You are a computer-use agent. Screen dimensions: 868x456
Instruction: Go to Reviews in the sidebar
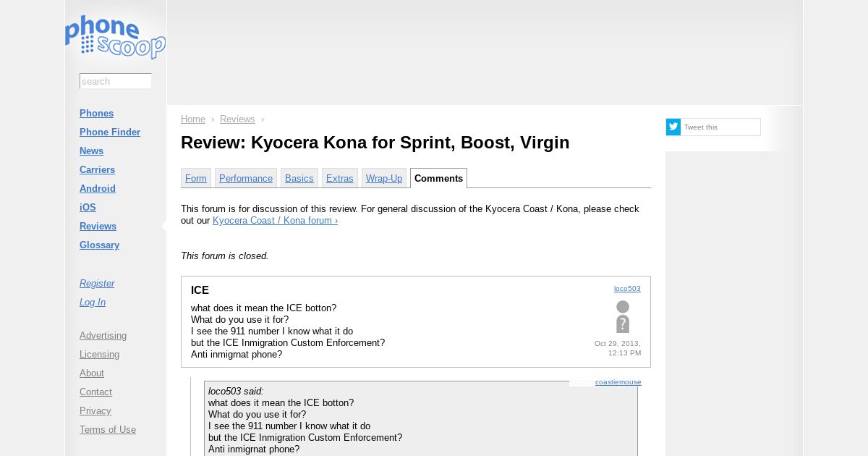[x=98, y=226]
